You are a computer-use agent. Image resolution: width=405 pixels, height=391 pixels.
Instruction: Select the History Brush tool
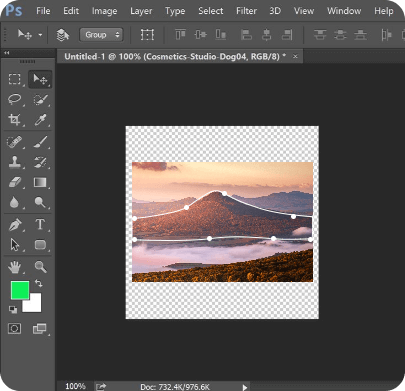(x=40, y=162)
